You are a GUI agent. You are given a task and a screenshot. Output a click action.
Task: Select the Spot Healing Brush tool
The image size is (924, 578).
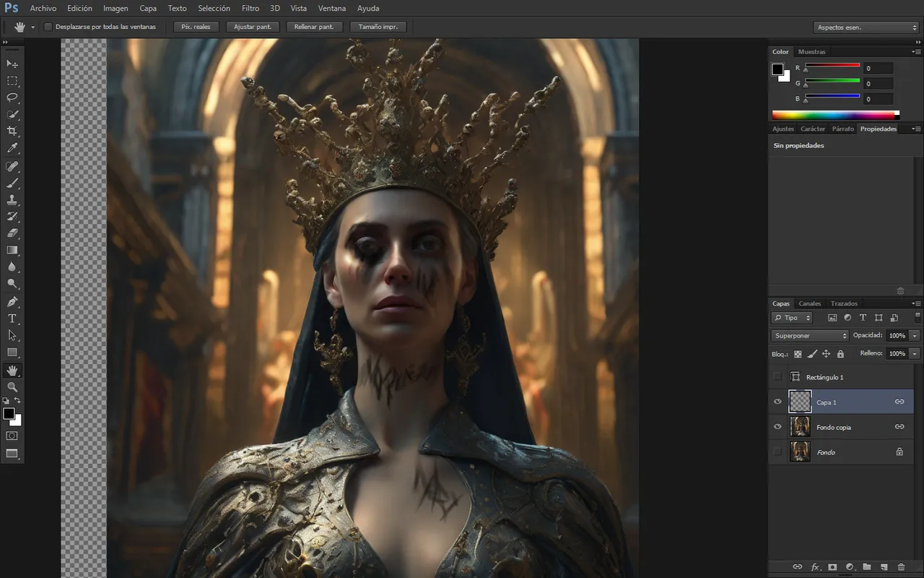click(x=12, y=166)
